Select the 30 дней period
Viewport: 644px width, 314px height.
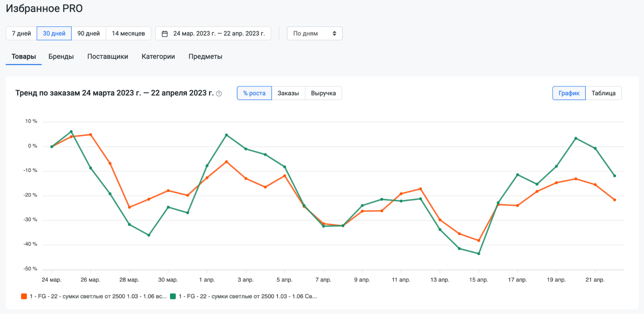click(54, 34)
